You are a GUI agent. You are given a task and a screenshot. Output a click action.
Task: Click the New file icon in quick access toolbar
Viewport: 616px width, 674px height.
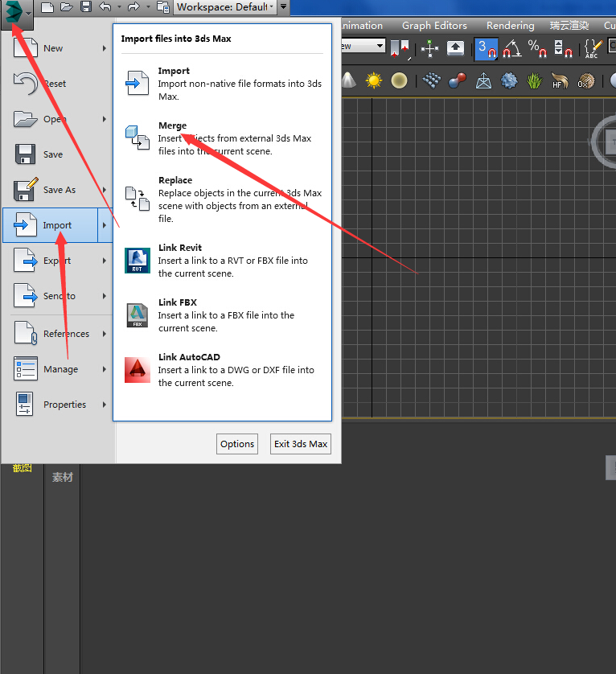point(47,7)
